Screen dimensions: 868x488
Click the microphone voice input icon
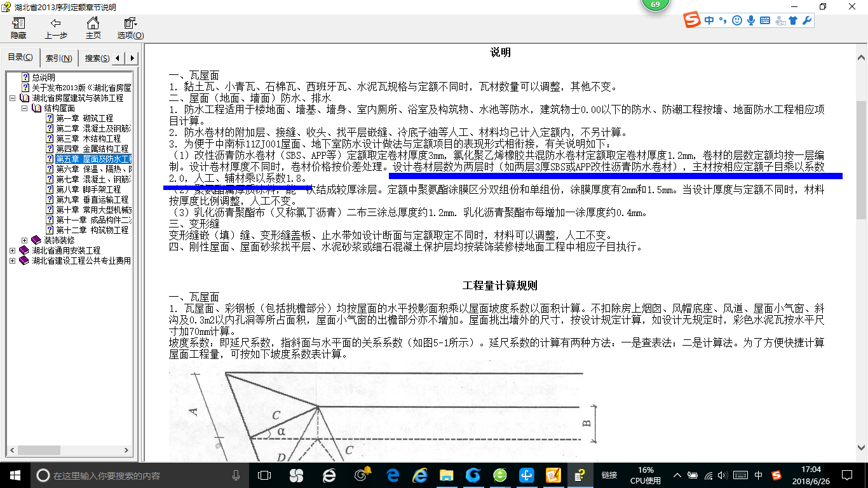click(x=751, y=20)
